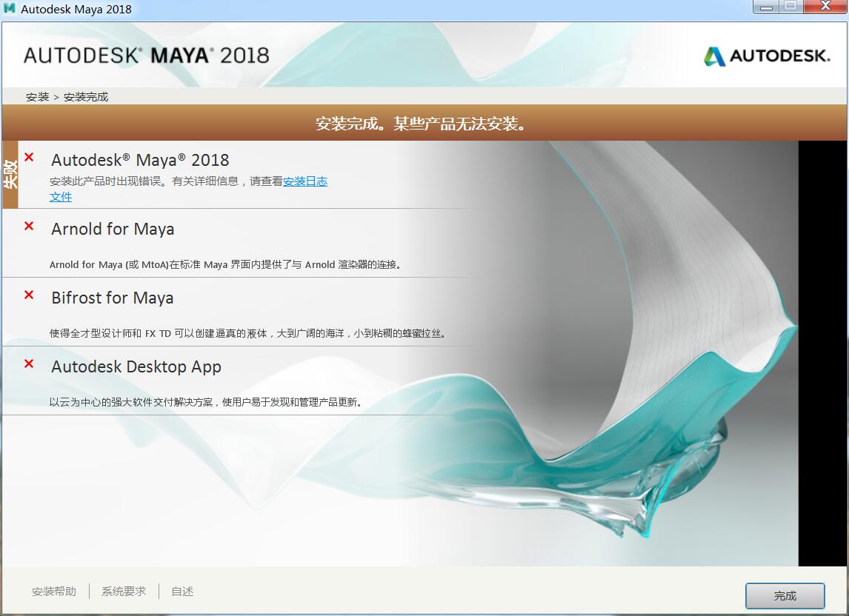
Task: Open the 自述 readme link
Action: [x=182, y=592]
